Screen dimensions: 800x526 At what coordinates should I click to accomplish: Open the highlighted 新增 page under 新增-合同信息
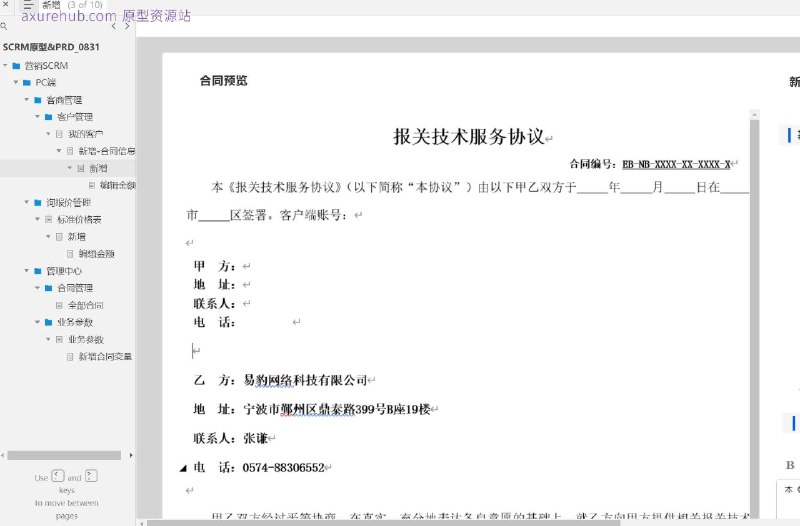pos(98,168)
